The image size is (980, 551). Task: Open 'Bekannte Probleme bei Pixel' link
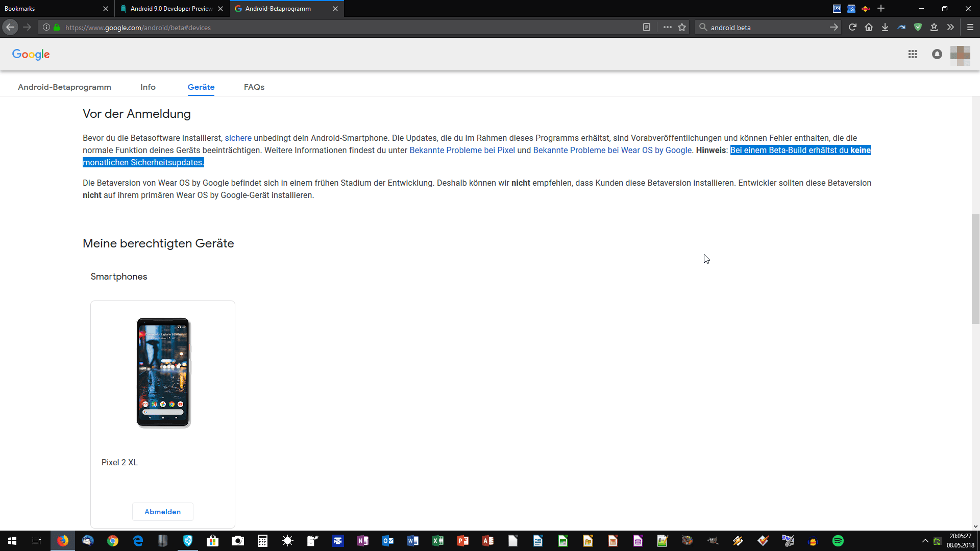(462, 151)
